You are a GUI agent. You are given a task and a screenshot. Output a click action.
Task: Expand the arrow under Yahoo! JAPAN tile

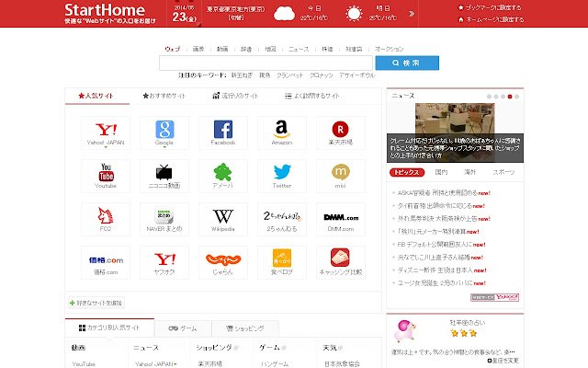[x=106, y=147]
